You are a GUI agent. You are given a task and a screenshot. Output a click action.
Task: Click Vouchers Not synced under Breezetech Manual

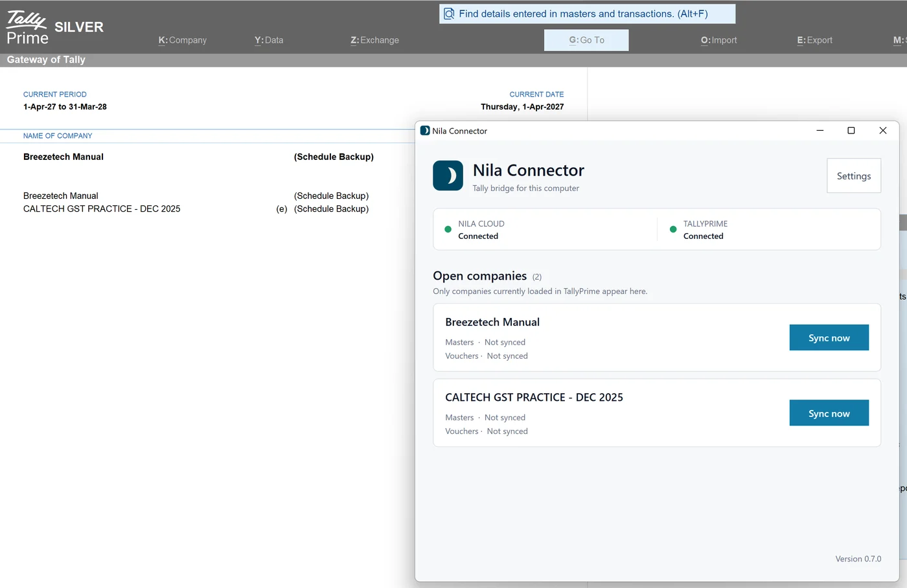pyautogui.click(x=487, y=356)
